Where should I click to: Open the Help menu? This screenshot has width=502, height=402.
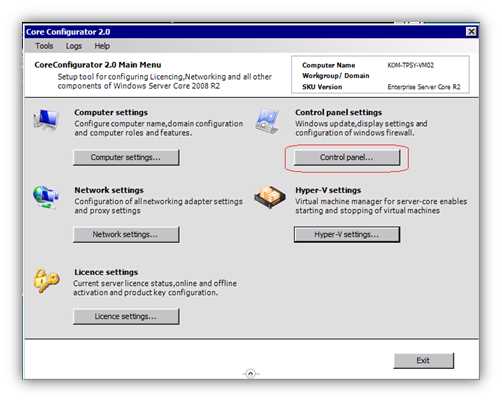pos(102,46)
